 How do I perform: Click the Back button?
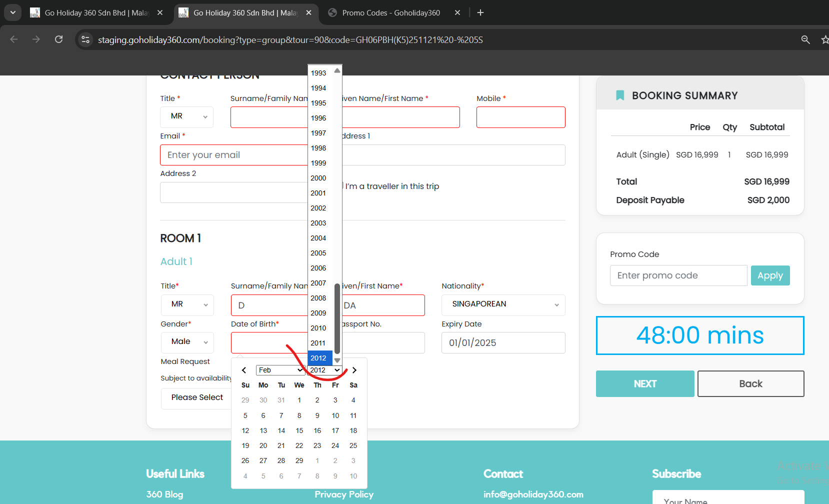750,383
